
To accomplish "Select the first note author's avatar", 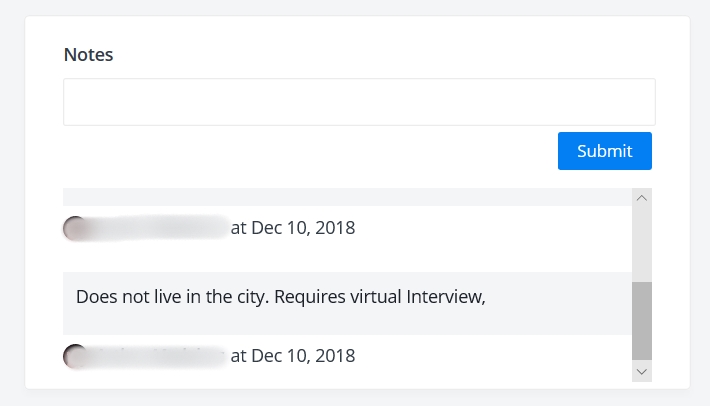I will point(75,228).
